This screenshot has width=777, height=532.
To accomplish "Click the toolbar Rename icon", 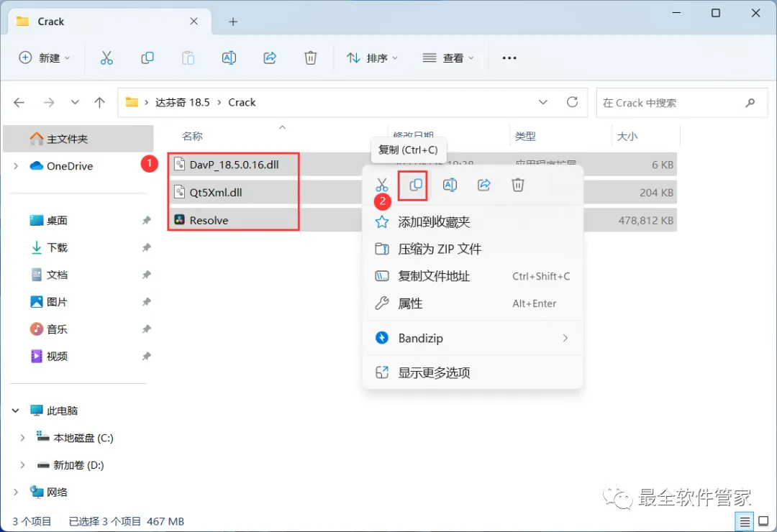I will pyautogui.click(x=229, y=58).
